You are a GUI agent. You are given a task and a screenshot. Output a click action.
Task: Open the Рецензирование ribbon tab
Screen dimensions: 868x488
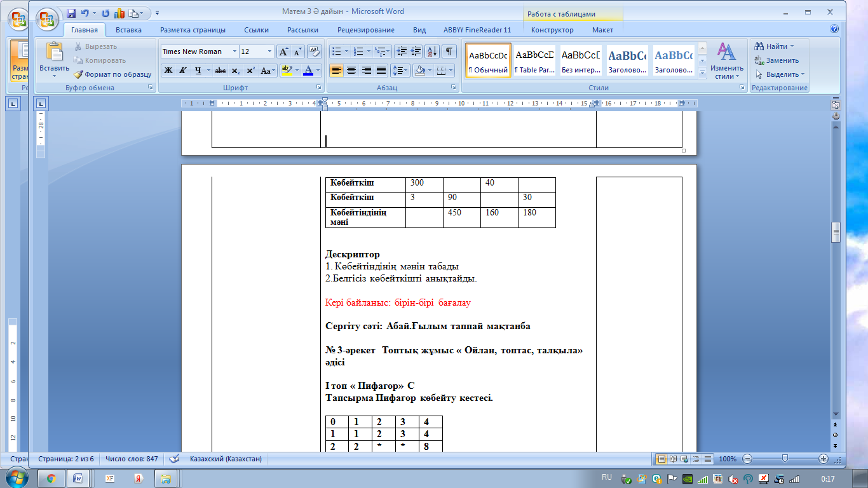(365, 30)
